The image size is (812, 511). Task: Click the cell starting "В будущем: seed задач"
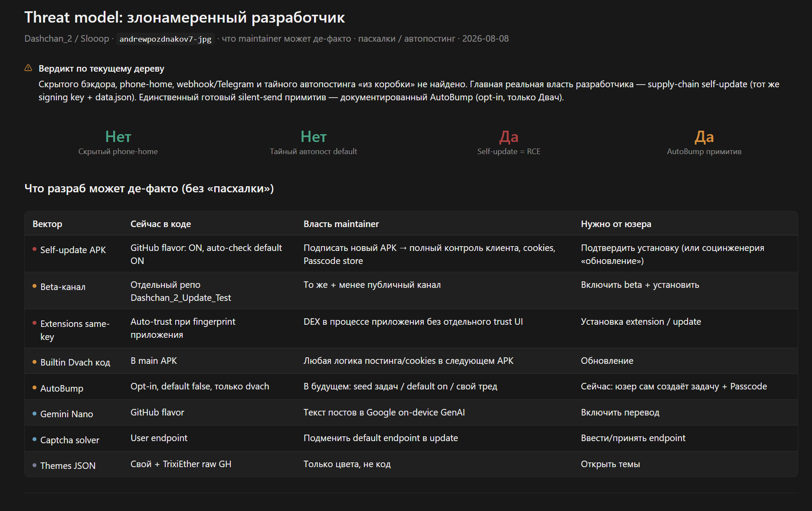pos(400,386)
